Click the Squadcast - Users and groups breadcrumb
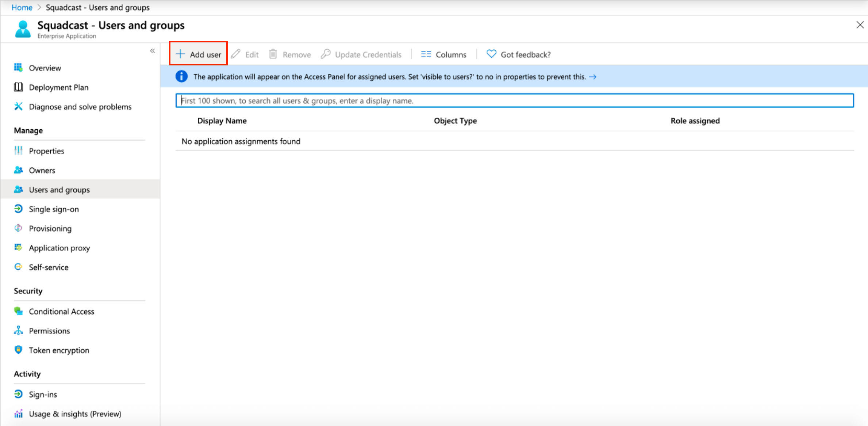Image resolution: width=868 pixels, height=426 pixels. [97, 7]
